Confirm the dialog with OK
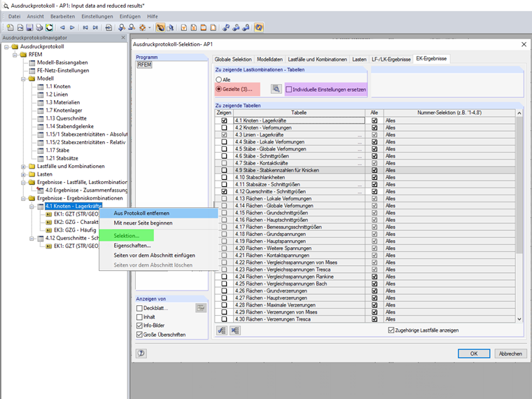 (474, 353)
